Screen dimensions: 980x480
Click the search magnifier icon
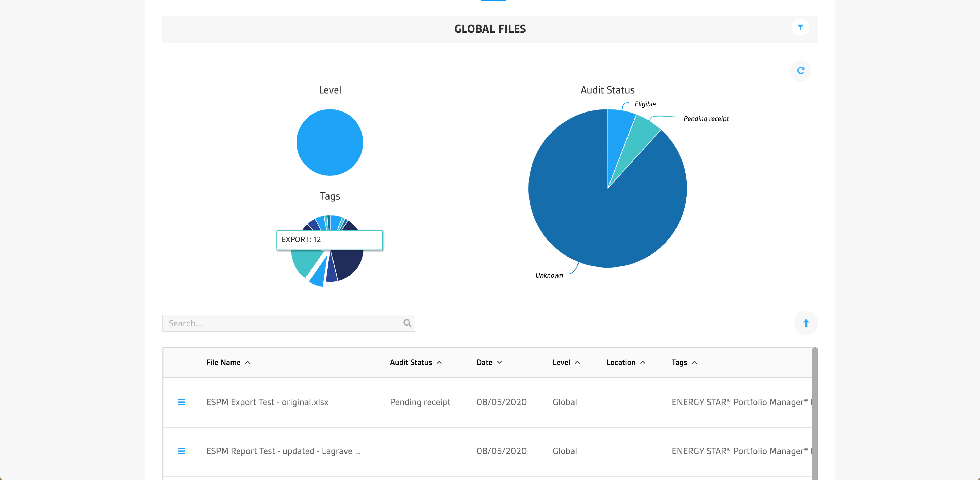[407, 323]
